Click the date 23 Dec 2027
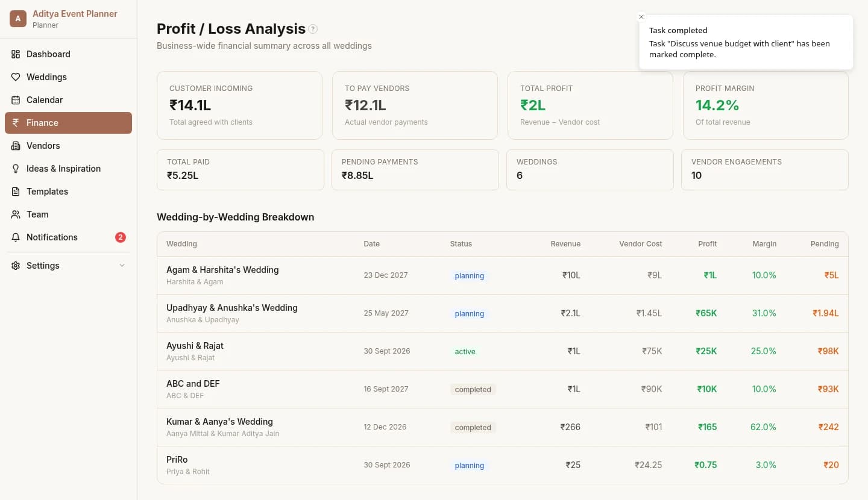Screen dimensions: 868x500 coord(386,275)
